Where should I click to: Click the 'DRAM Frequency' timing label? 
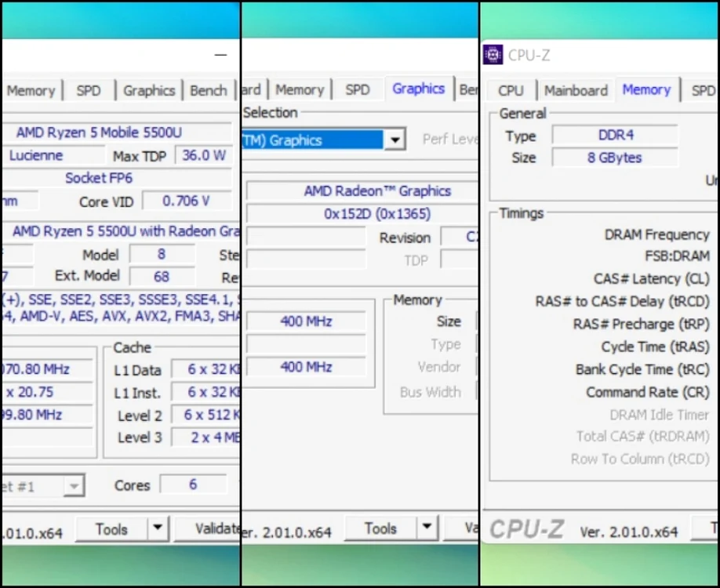(x=657, y=234)
